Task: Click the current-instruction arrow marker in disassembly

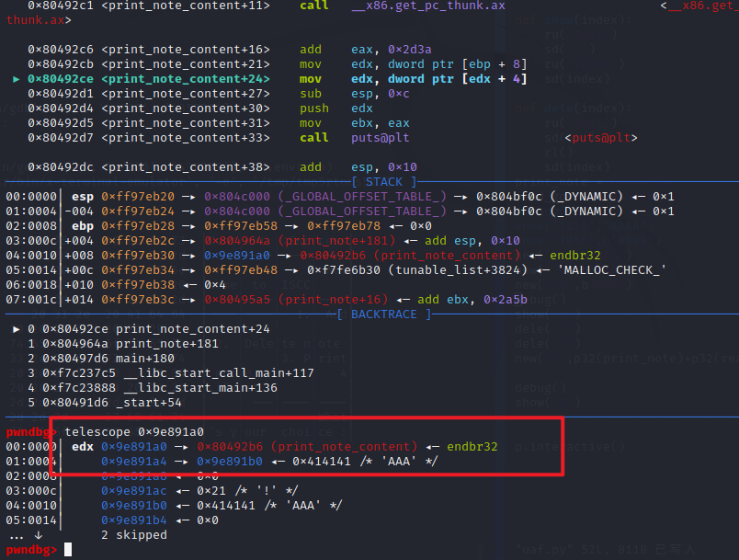Action: coord(17,79)
